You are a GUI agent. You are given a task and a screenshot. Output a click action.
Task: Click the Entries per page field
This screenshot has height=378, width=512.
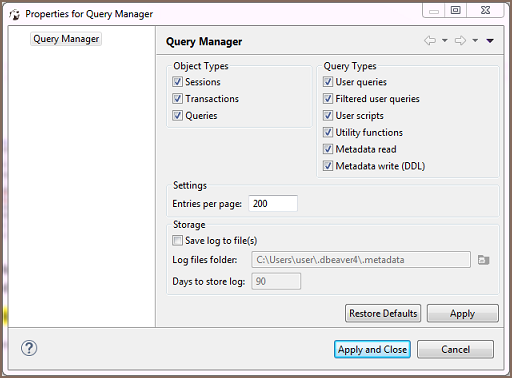point(273,203)
